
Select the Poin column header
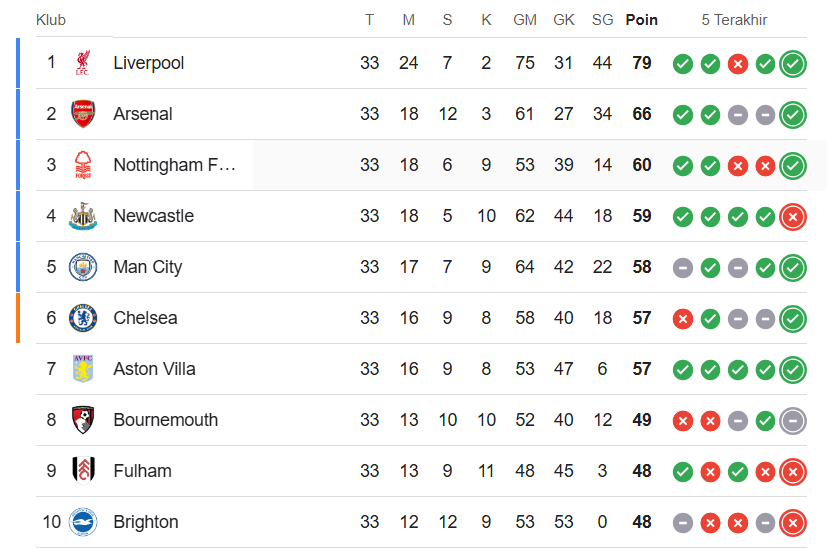pos(641,20)
